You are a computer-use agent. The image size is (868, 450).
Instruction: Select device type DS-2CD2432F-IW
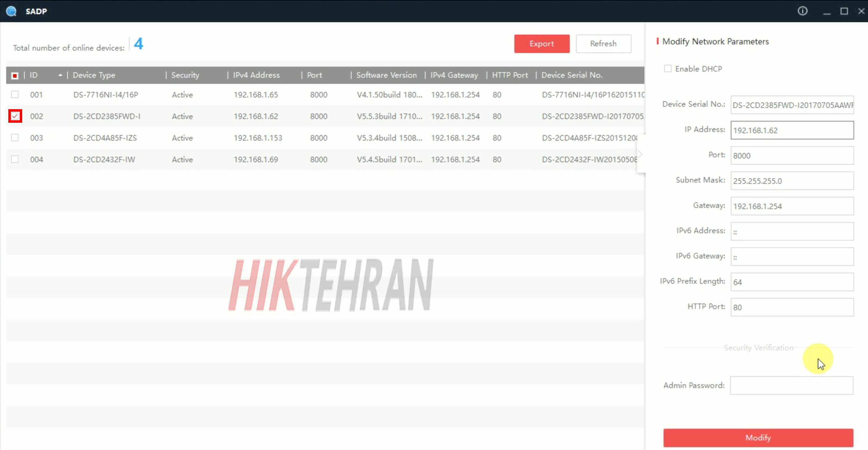pyautogui.click(x=104, y=159)
